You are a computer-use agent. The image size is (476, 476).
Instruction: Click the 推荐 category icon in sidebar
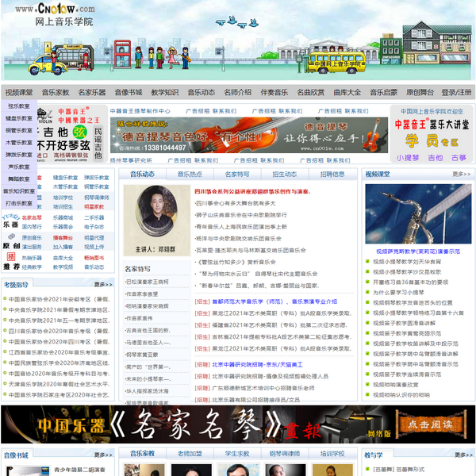point(10,263)
